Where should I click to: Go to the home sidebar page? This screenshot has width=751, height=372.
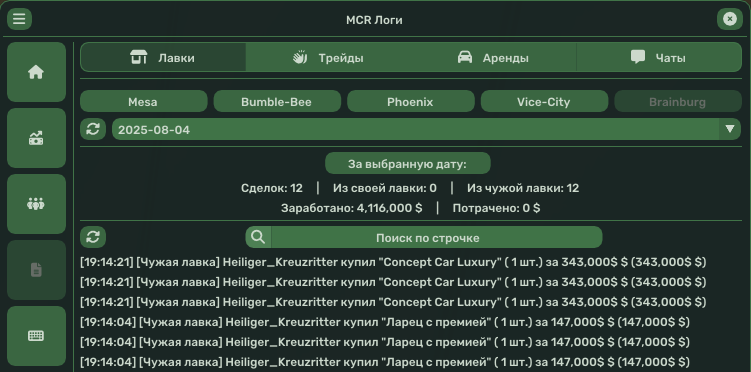pyautogui.click(x=36, y=72)
